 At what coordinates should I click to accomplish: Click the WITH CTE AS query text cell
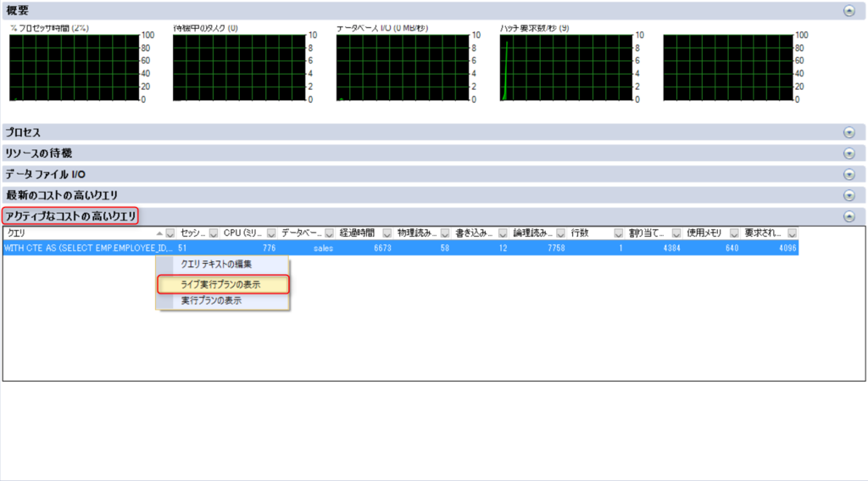(88, 249)
